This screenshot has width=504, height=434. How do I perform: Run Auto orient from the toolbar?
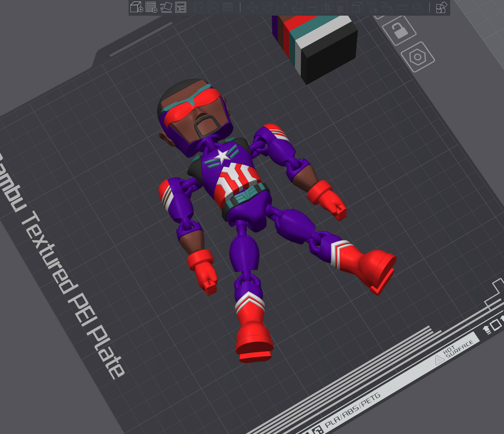(x=166, y=7)
